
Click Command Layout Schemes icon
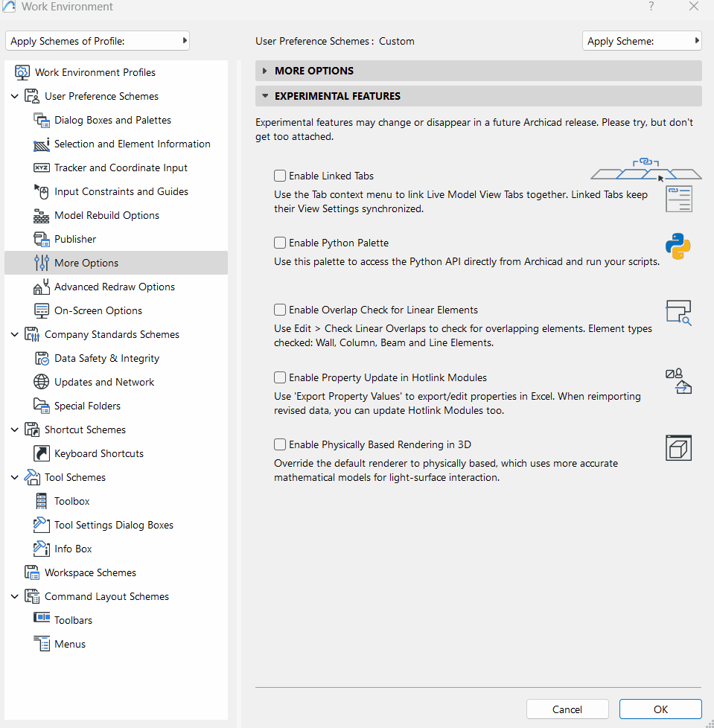click(x=32, y=596)
